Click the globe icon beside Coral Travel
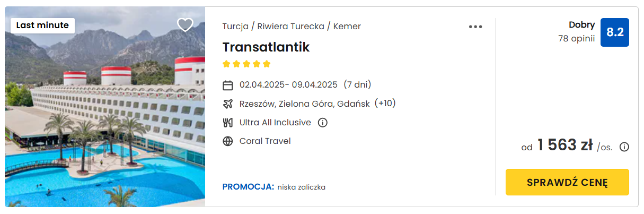This screenshot has height=214, width=644. 228,141
